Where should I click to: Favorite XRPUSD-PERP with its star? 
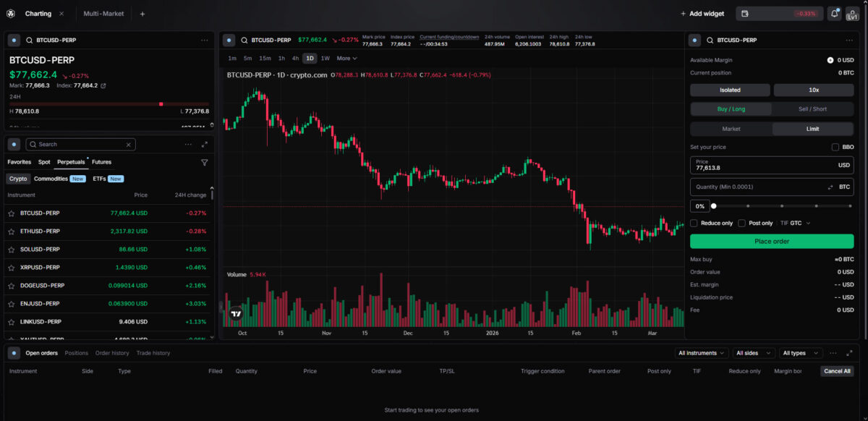point(11,268)
